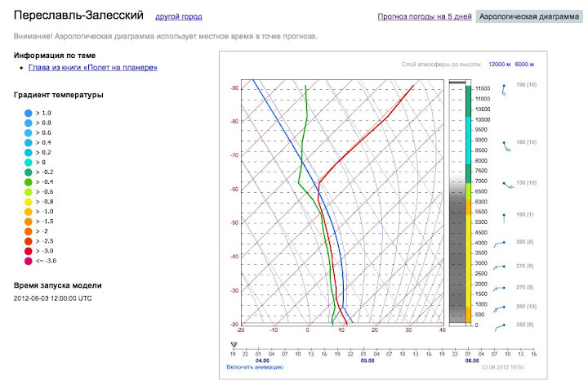Screen dimensions: 588x385
Task: Click the '-90' pressure axis label
Action: coord(234,88)
